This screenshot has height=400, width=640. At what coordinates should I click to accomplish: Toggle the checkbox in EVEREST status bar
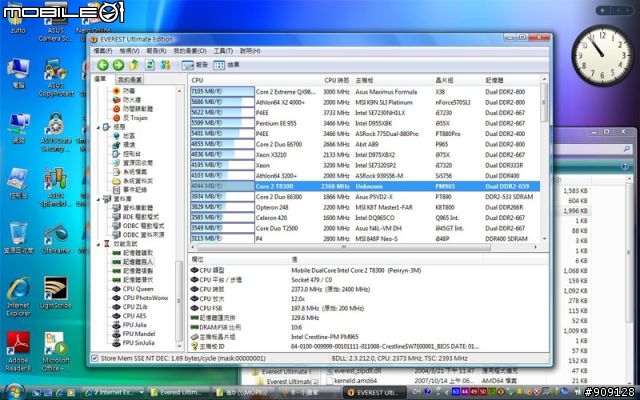pos(95,358)
